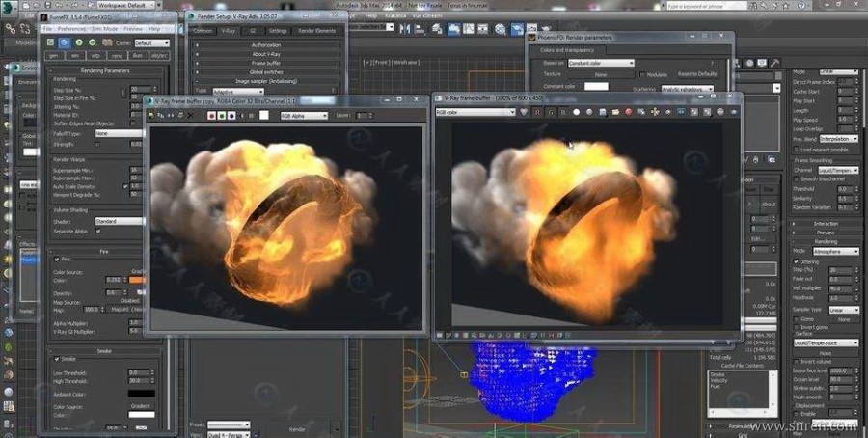
Task: Click the Render button in Render Setup
Action: tap(297, 429)
